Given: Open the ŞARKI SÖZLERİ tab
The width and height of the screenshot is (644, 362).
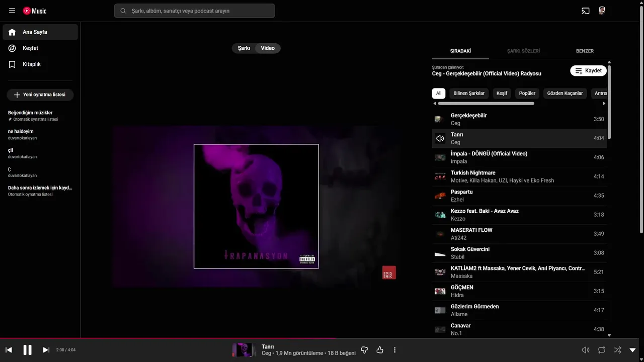Looking at the screenshot, I should (x=523, y=51).
